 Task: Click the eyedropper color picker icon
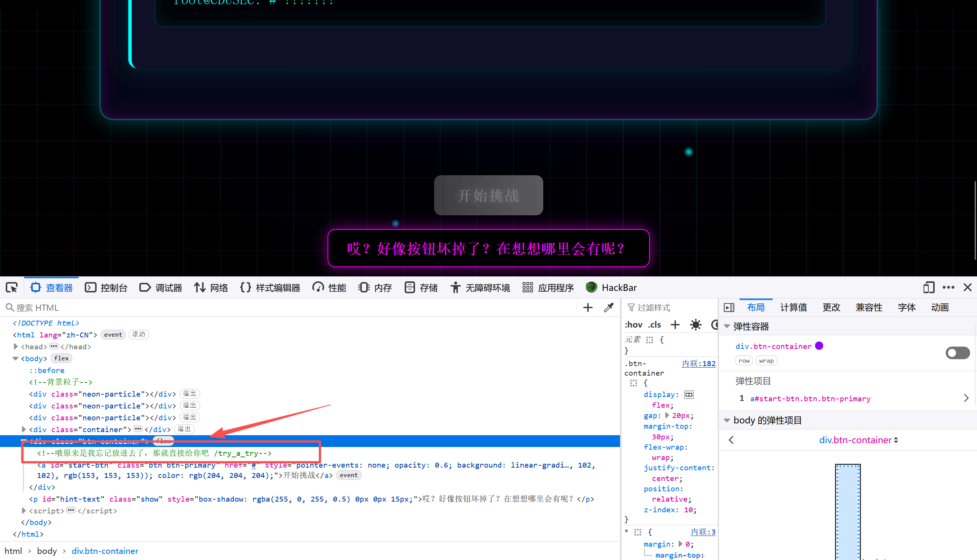point(609,308)
